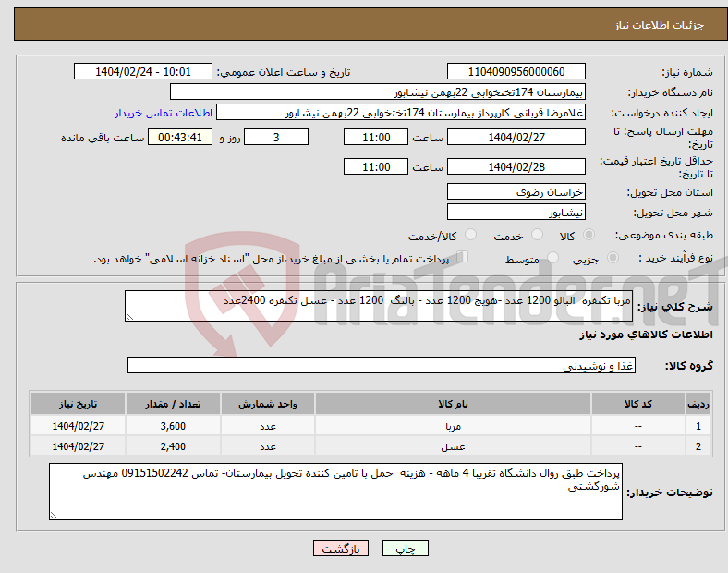Select the کالا/خدمت radio button
This screenshot has height=573, width=728.
coord(470,235)
